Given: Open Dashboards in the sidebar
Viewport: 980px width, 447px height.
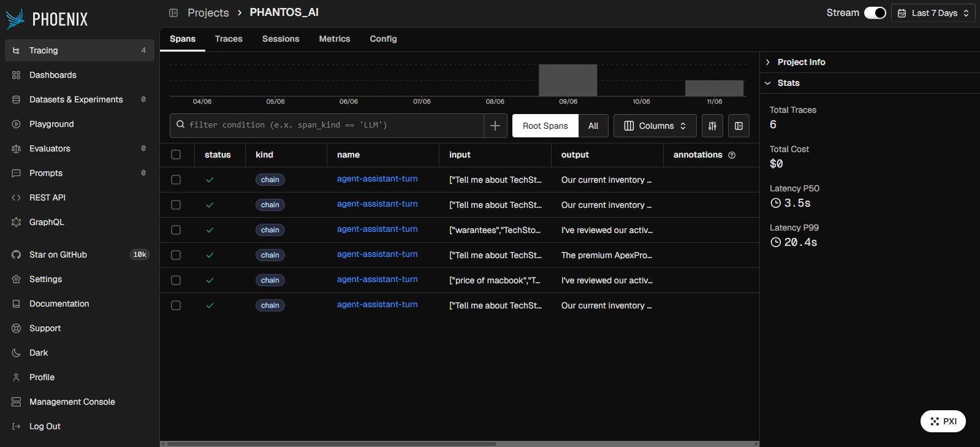Looking at the screenshot, I should 80,75.
